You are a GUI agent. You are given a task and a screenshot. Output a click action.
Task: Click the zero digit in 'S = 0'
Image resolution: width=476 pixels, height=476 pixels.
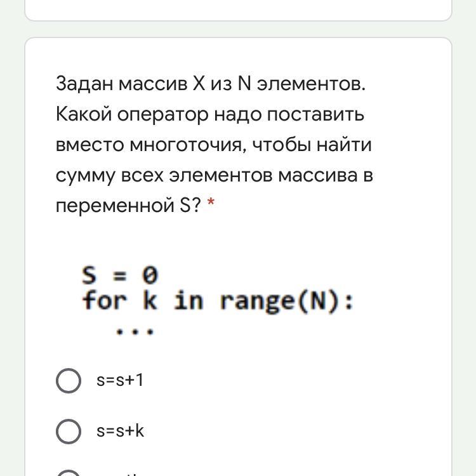click(x=150, y=275)
